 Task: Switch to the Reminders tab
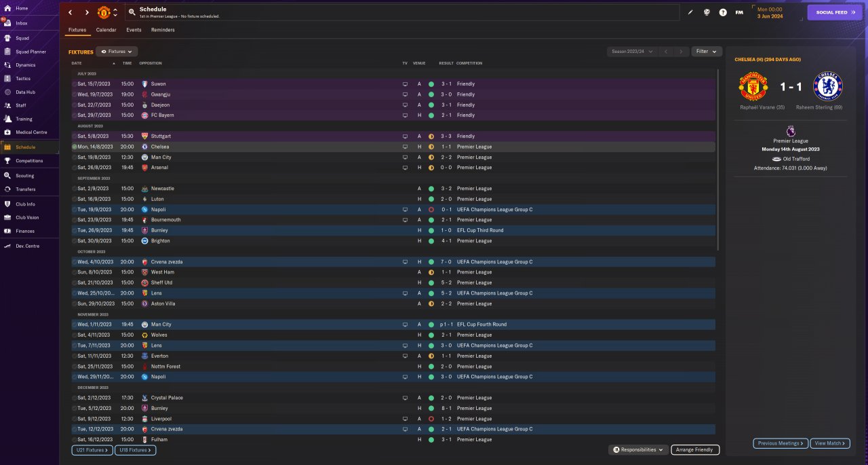163,30
